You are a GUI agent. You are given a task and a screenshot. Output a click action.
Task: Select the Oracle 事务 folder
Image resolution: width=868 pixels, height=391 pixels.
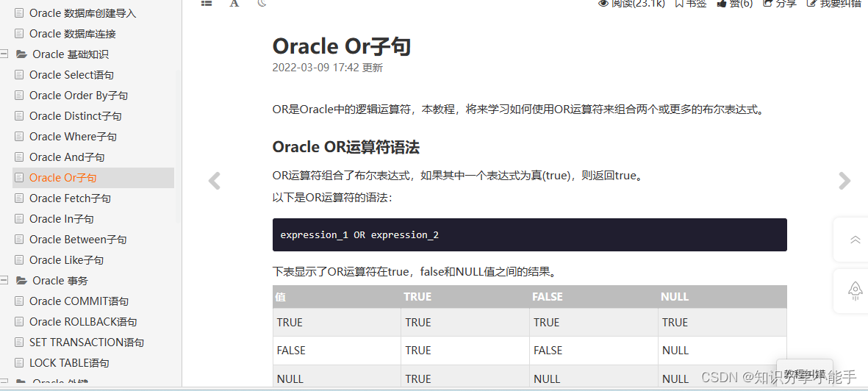click(52, 281)
